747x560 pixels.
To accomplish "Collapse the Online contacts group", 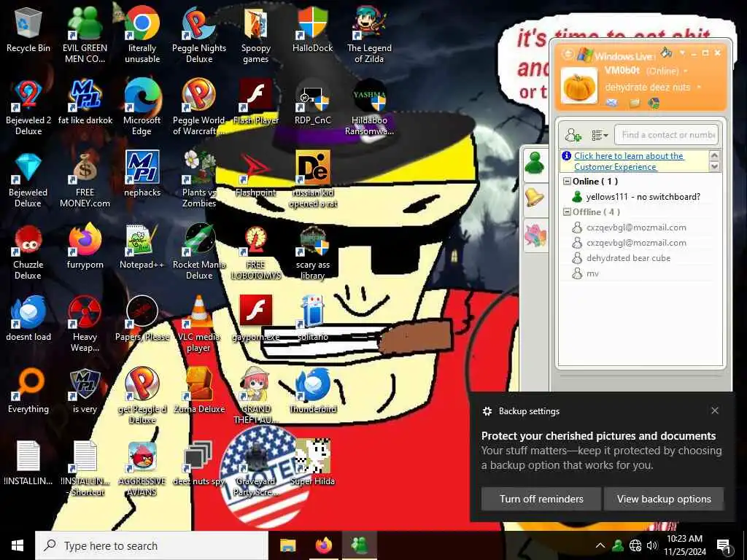I will click(567, 181).
